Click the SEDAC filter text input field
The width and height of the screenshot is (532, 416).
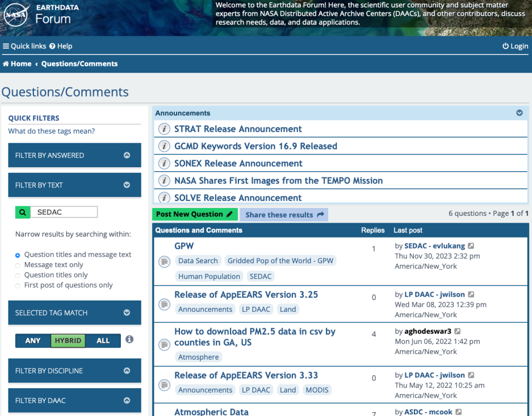tap(64, 212)
